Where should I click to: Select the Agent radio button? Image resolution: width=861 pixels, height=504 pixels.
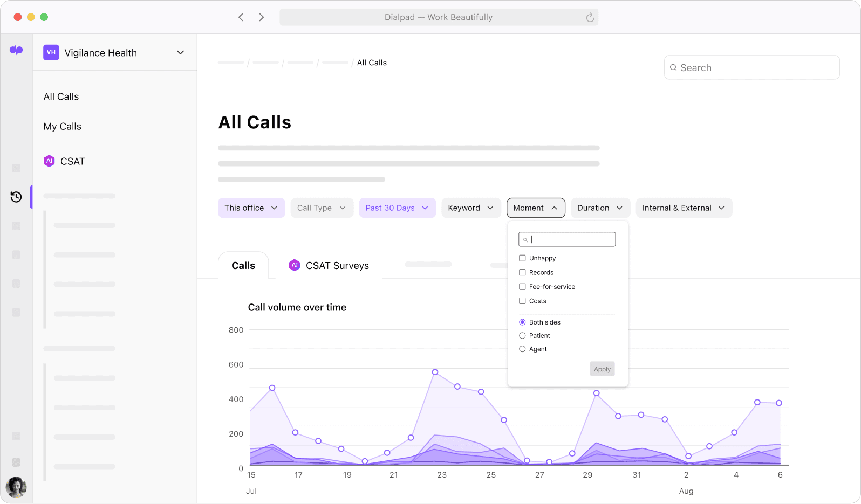[522, 349]
